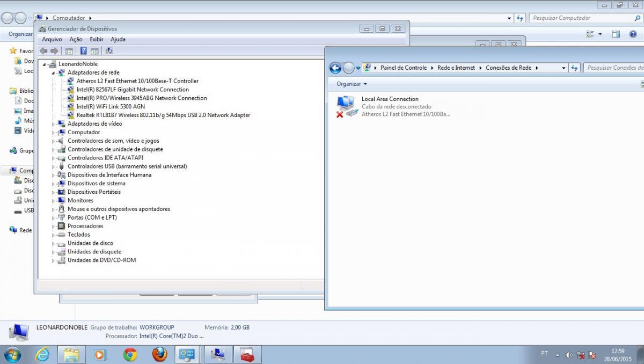Click Back button in Conexões de Rede window
Viewport: 644px width, 364px height.
(x=335, y=68)
